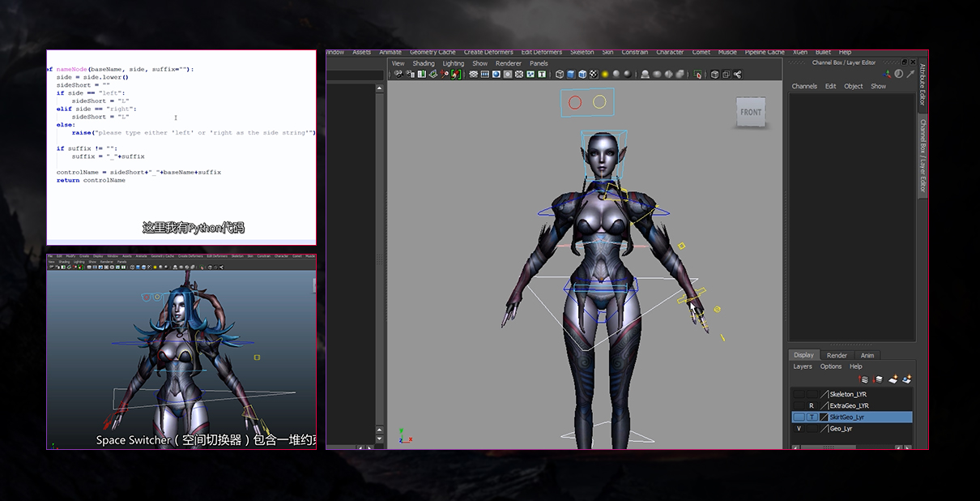Switch viewport to wireframe cube icon
980x501 pixels.
(x=560, y=75)
